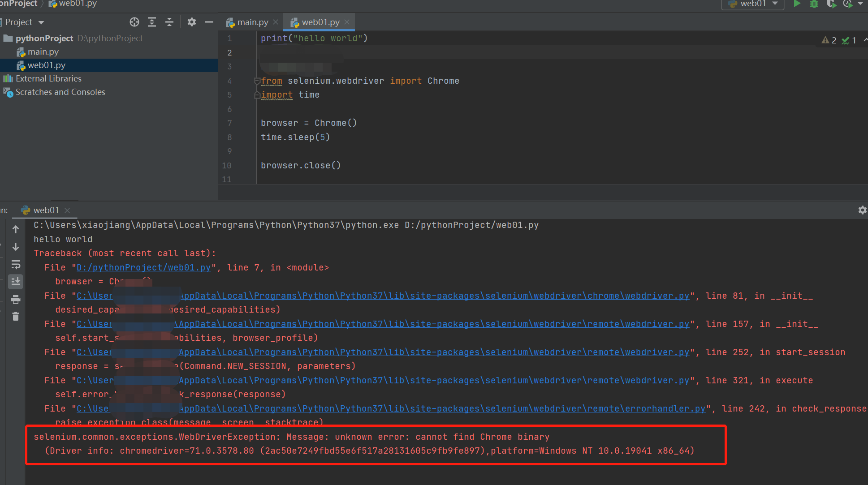Open the D:/pythonProject/web01.py traceback link
The image size is (868, 485).
[x=143, y=267]
